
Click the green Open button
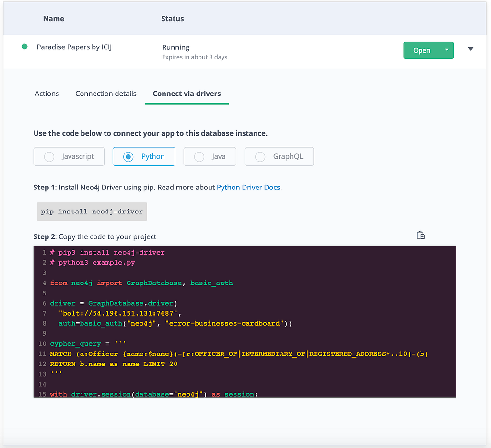pos(422,50)
